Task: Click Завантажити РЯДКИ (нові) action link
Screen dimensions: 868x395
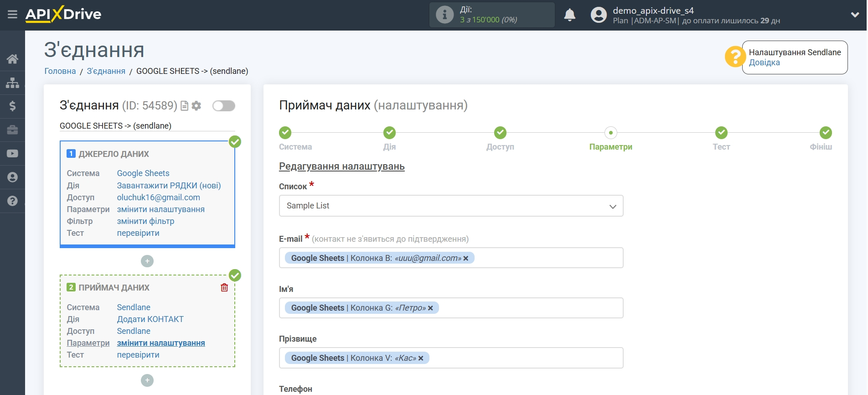Action: (x=169, y=186)
